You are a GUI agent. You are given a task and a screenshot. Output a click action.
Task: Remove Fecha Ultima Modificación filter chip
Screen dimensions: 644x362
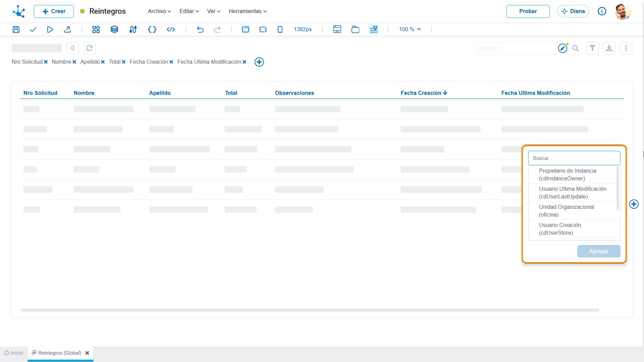(x=244, y=62)
